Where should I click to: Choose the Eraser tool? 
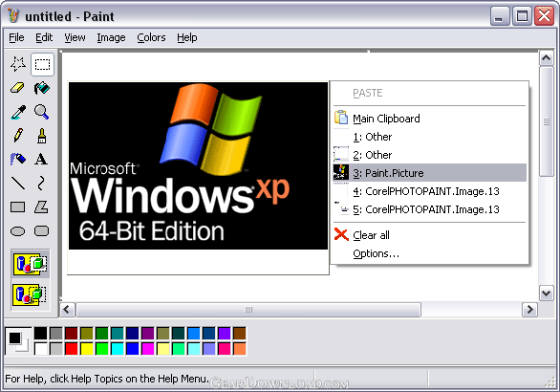[x=18, y=88]
